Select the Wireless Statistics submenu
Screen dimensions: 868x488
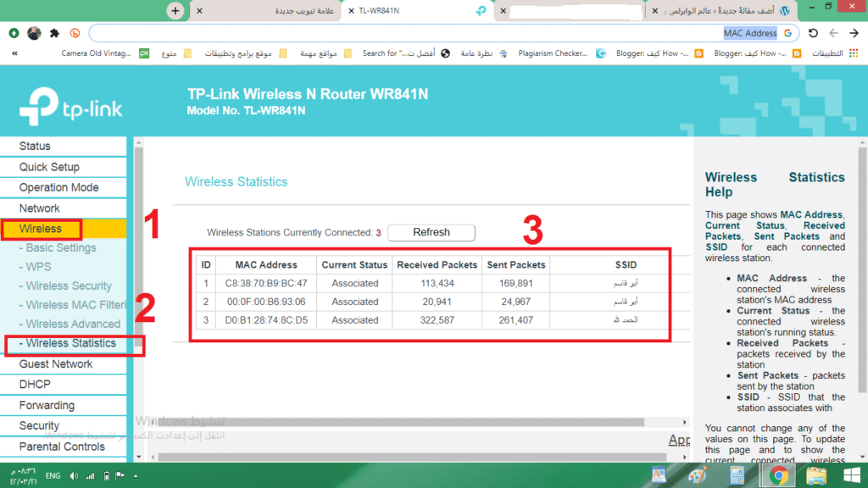[68, 344]
